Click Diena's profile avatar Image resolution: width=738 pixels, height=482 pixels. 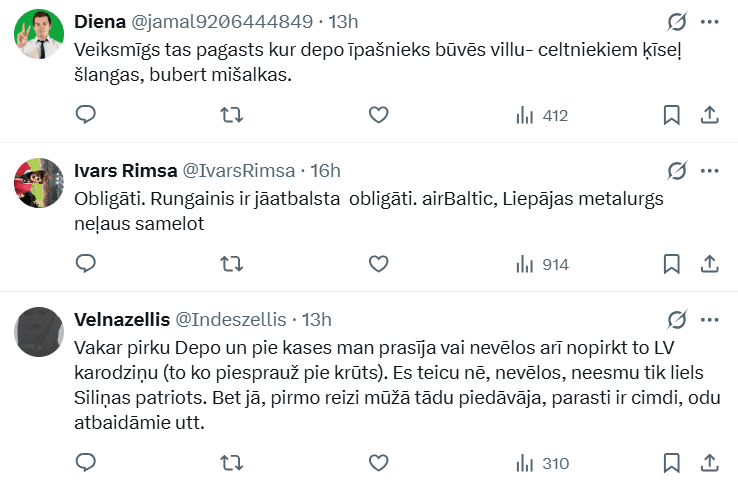pos(40,36)
